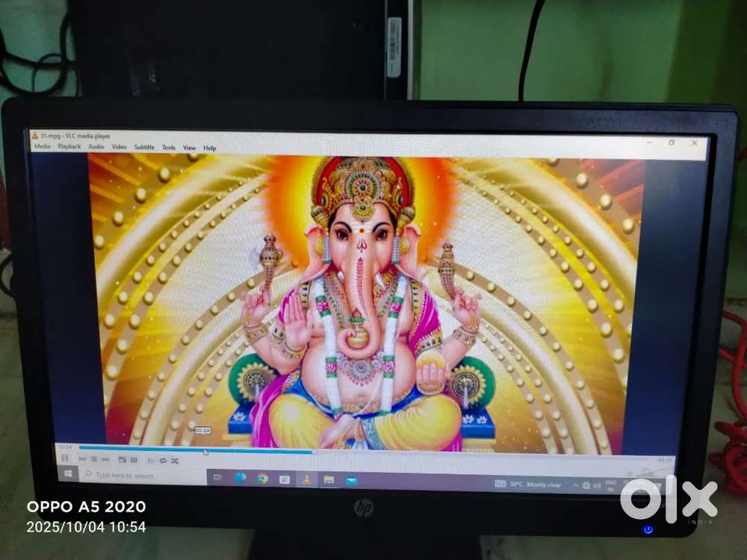Open the Playback menu
Viewport: 747px width, 560px height.
click(x=69, y=146)
